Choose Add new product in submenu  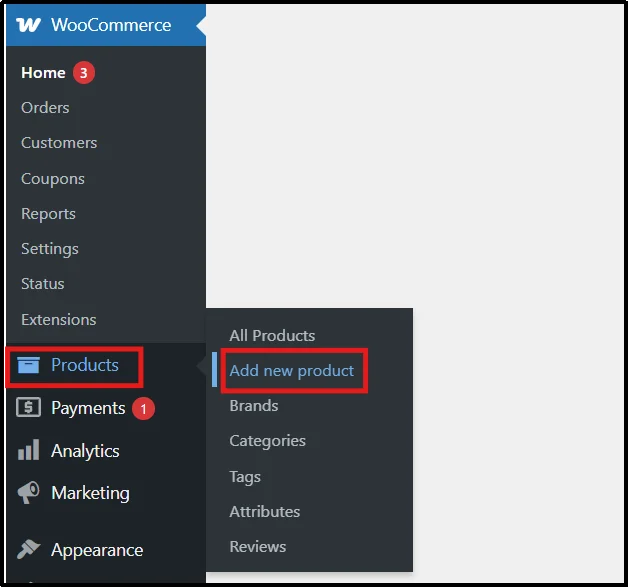click(292, 371)
